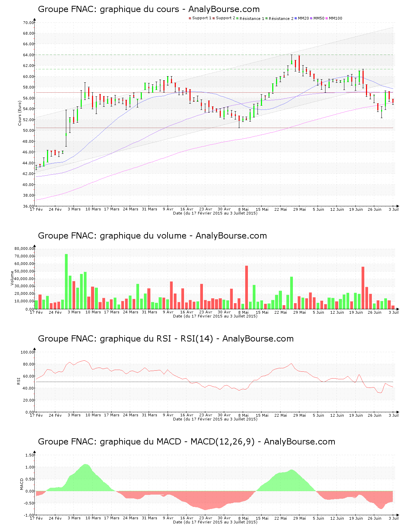The image size is (412, 532).
Task: Click the 'graphique du volume' chart title
Action: tap(152, 236)
